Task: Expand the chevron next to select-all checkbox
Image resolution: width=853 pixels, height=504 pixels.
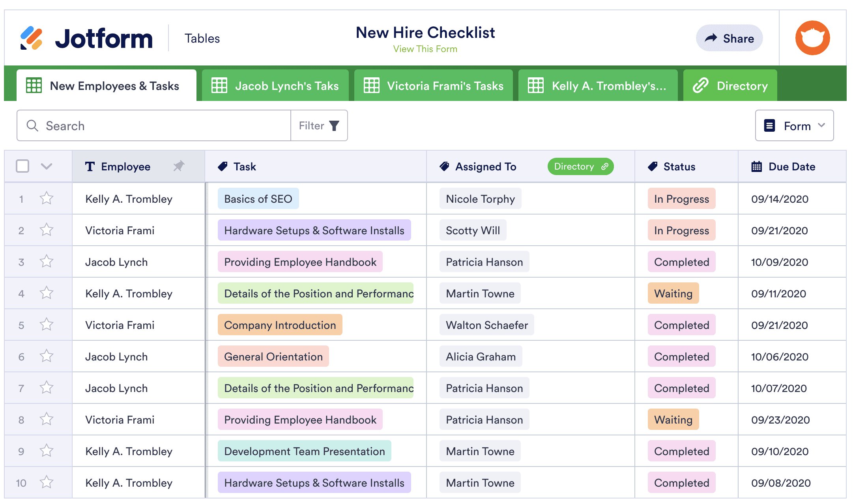Action: pyautogui.click(x=47, y=166)
